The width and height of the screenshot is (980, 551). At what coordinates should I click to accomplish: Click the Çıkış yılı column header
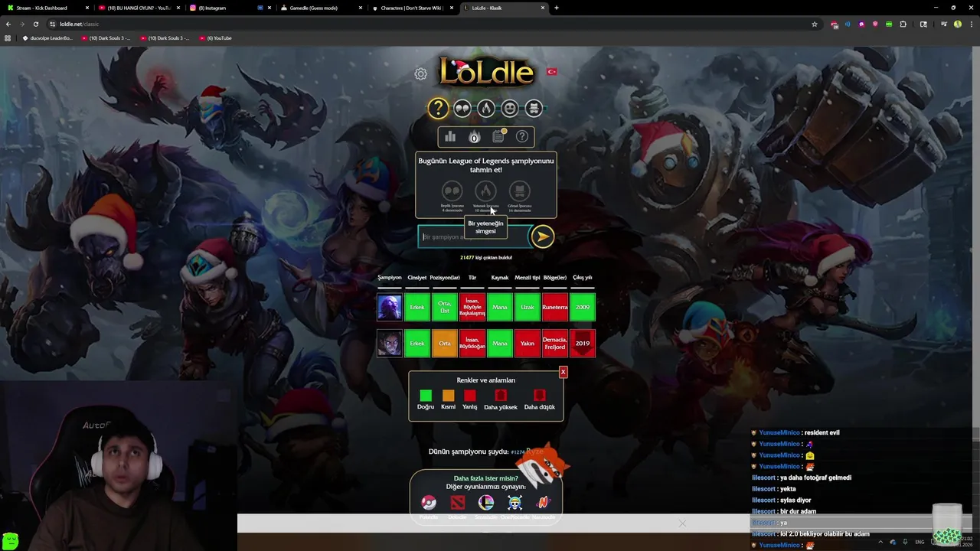pos(583,278)
